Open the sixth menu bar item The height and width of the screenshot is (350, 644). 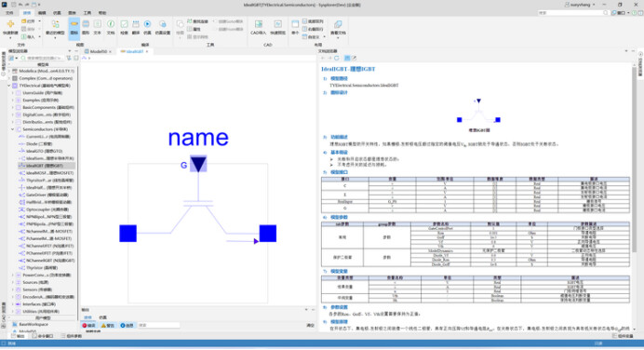pos(87,13)
